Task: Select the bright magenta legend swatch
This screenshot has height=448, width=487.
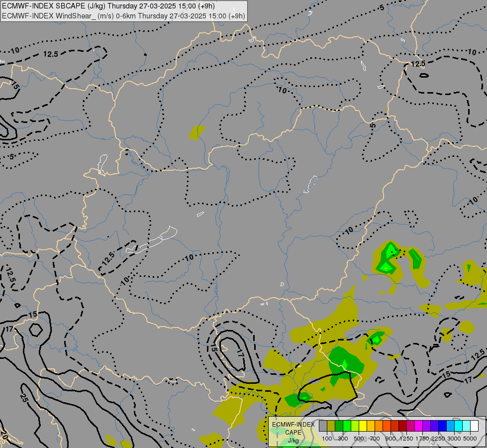Action: tap(419, 426)
